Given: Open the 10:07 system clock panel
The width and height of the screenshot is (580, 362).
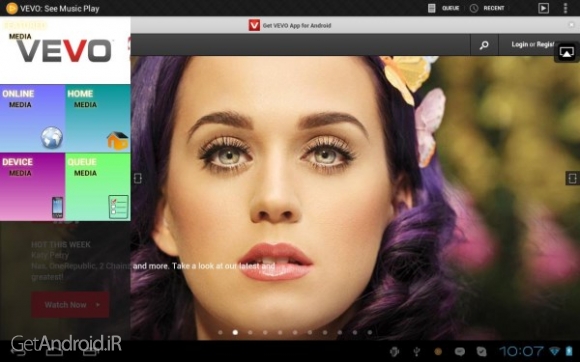Looking at the screenshot, I should click(521, 351).
